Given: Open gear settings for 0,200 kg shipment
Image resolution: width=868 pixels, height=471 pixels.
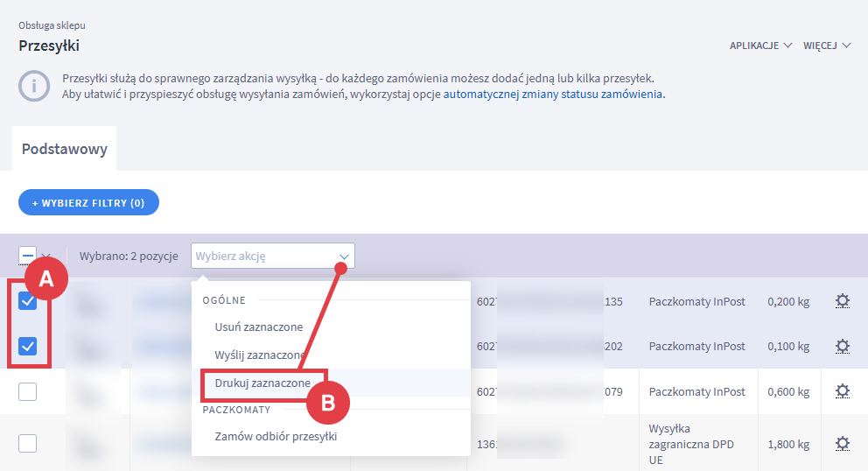Looking at the screenshot, I should (842, 301).
